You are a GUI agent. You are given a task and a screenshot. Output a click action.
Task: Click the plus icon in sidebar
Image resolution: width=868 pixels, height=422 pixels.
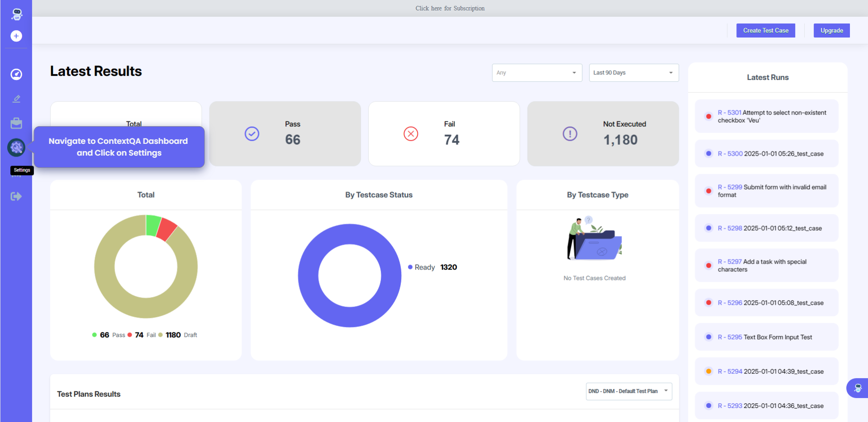click(16, 36)
